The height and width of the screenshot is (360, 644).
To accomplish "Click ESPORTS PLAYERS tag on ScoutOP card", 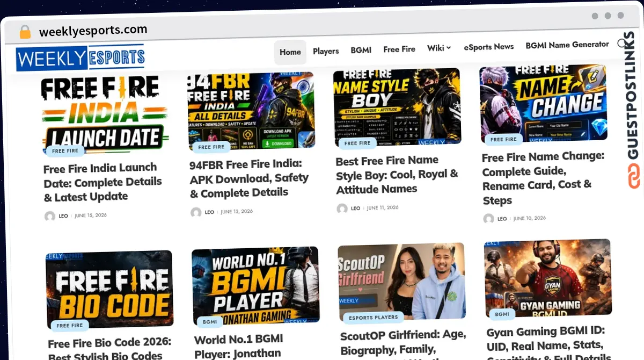I will tap(373, 318).
